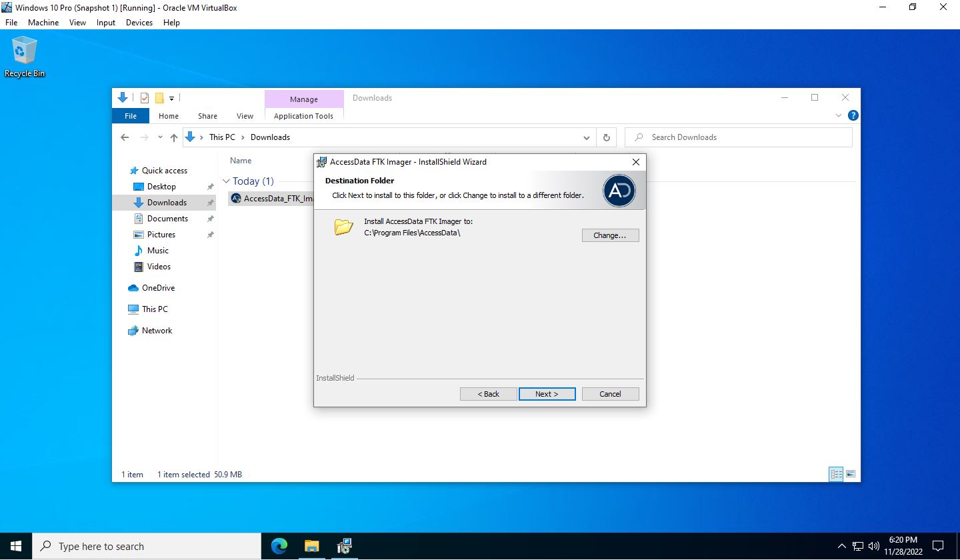Open Documents in the navigation pane
Screen dimensions: 960x560
tap(167, 219)
